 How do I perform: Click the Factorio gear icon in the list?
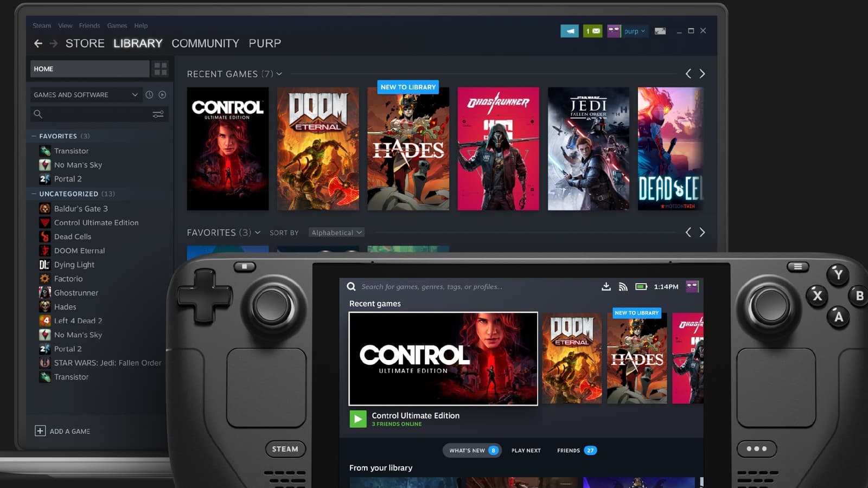click(x=45, y=279)
